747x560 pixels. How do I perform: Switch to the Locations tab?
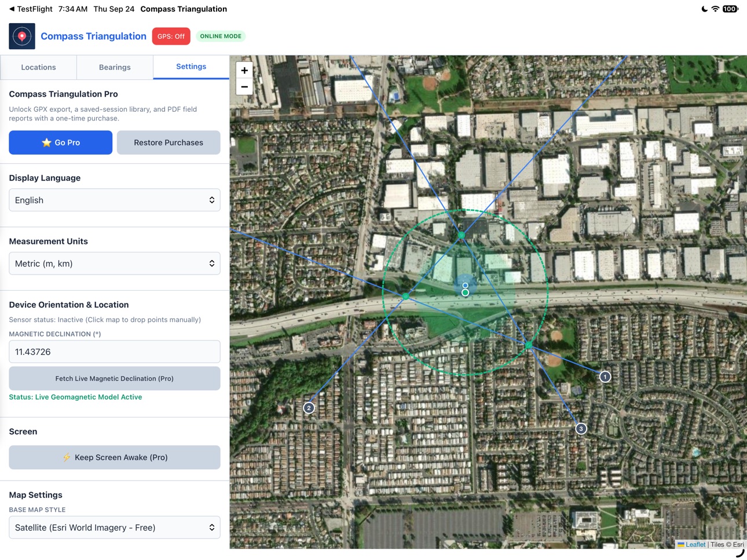point(38,67)
